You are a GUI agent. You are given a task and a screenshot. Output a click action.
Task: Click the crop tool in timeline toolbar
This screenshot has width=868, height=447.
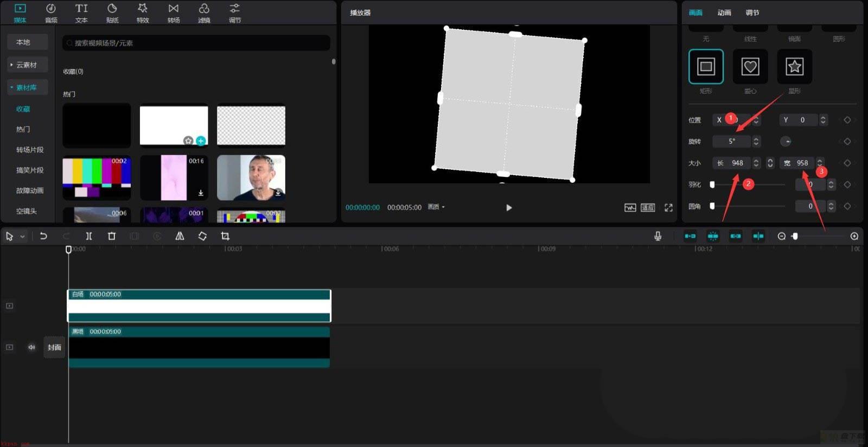point(225,236)
